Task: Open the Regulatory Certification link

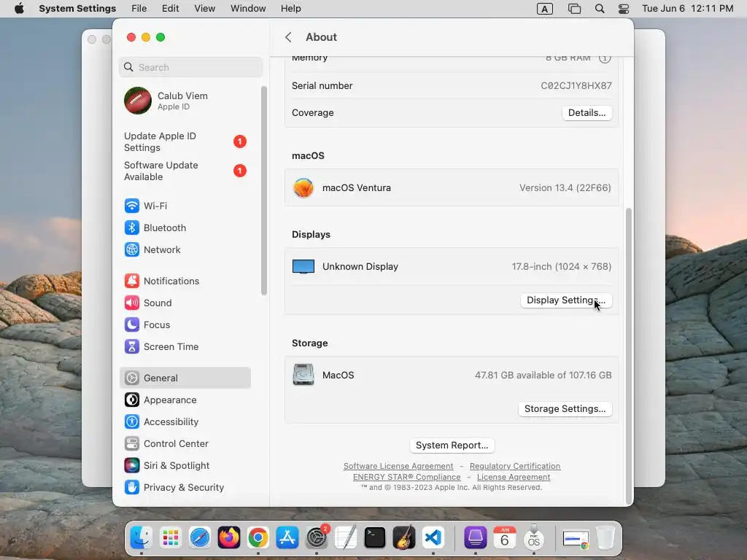Action: (x=515, y=466)
